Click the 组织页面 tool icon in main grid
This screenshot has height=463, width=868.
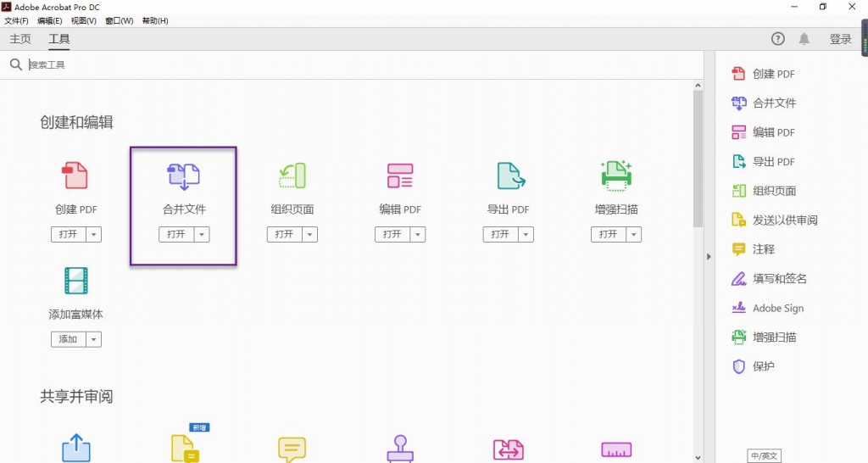[x=292, y=176]
